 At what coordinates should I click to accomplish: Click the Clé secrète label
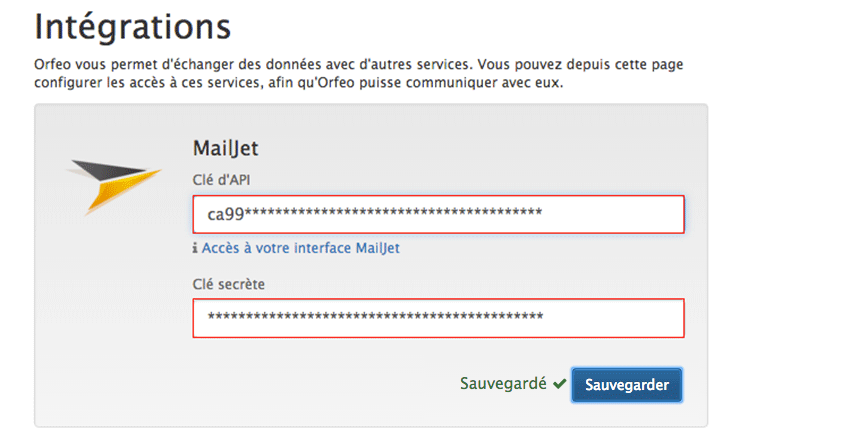tap(229, 284)
